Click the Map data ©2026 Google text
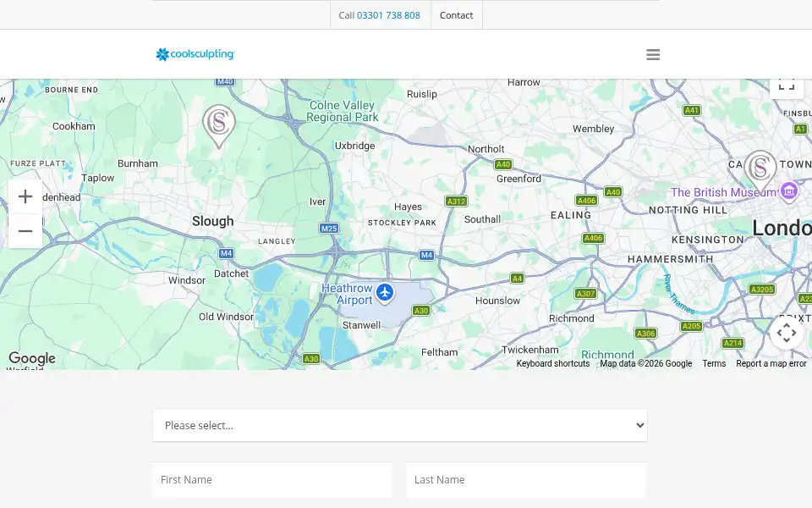Screen dimensions: 812x508 coord(645,363)
